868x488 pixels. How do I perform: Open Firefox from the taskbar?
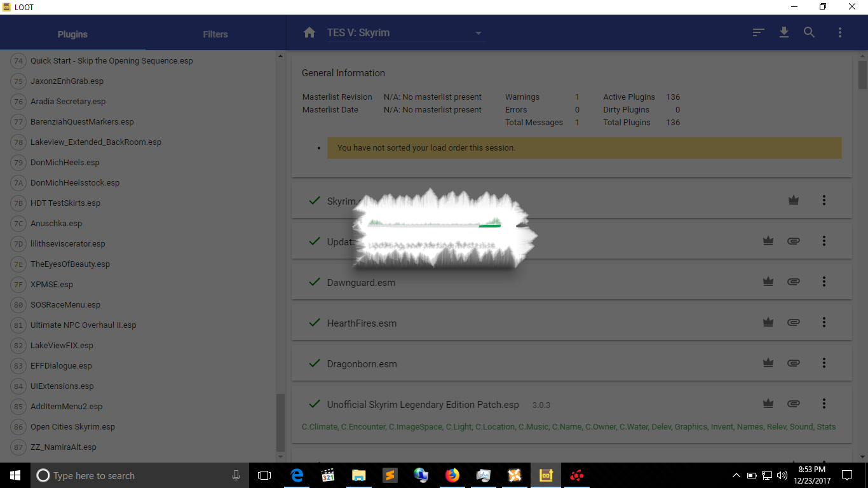point(452,475)
